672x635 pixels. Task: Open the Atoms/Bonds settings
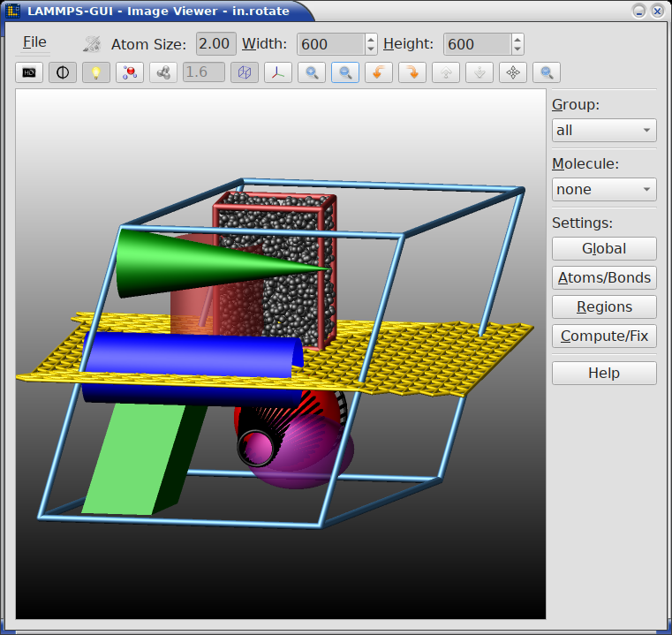point(604,277)
